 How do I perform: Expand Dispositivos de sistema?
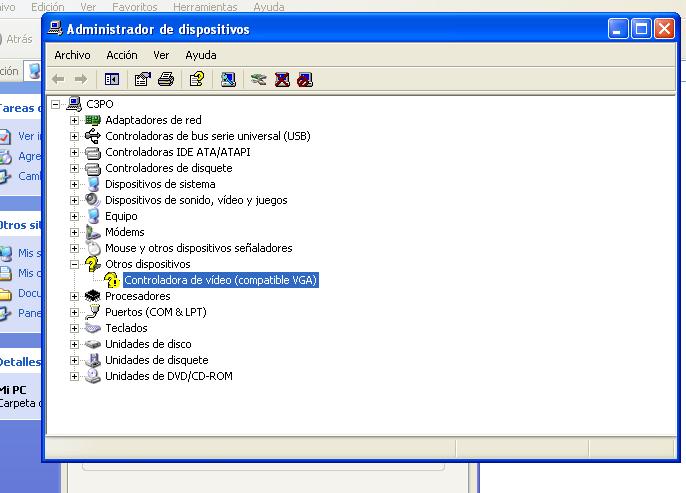click(74, 184)
